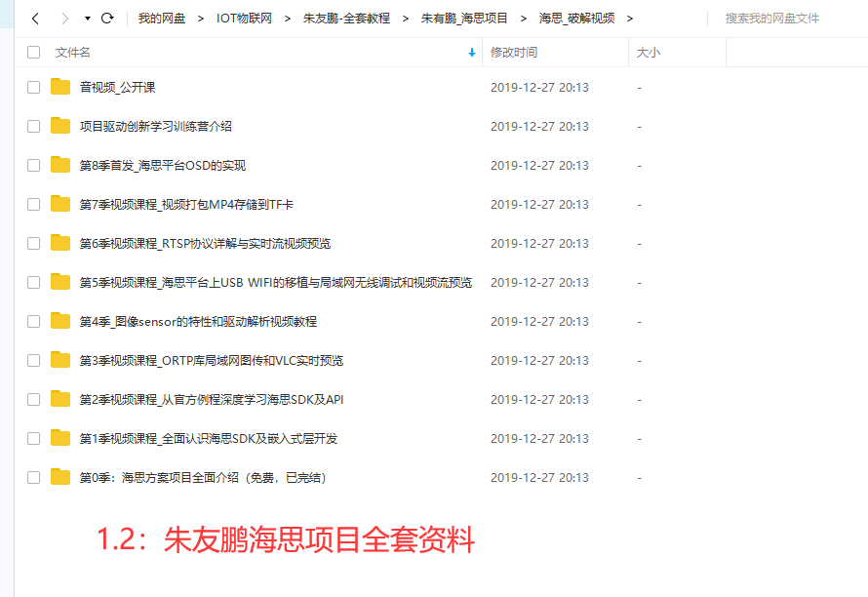Screen dimensions: 868x597
Task: Open the 第0季 海思方案项目全面介绍 folder icon
Action: pyautogui.click(x=59, y=477)
